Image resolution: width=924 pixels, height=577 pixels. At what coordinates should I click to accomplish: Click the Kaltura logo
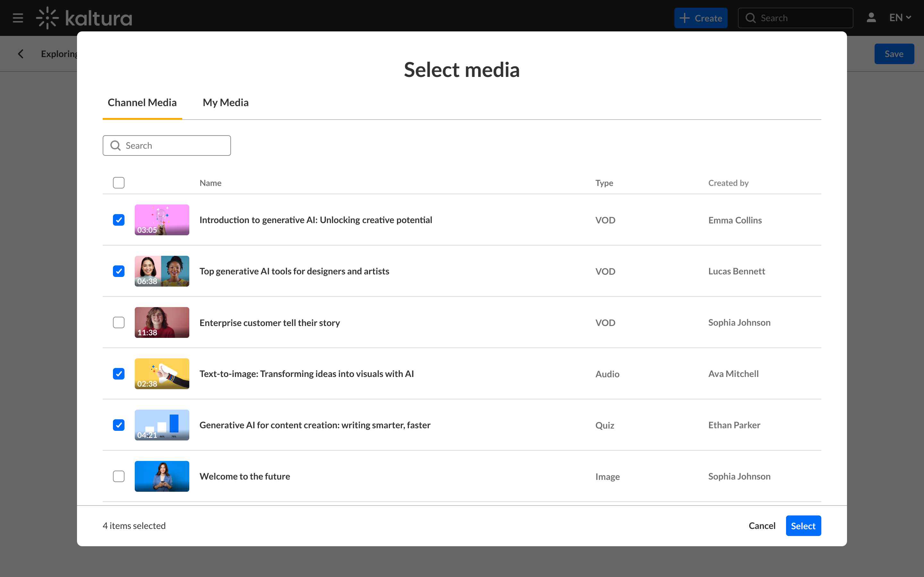[84, 18]
